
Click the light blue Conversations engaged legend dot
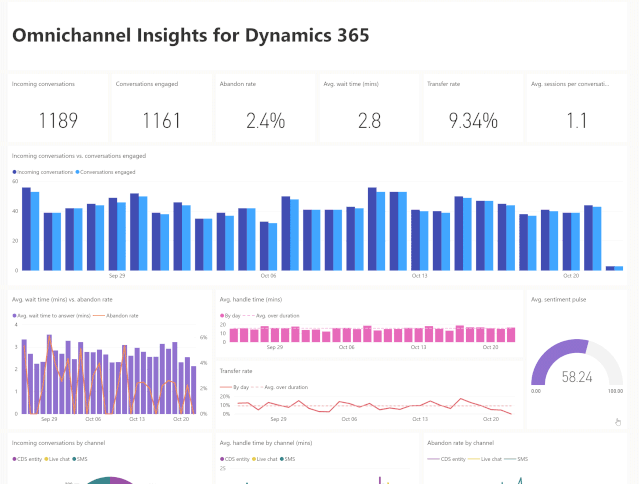[77, 172]
